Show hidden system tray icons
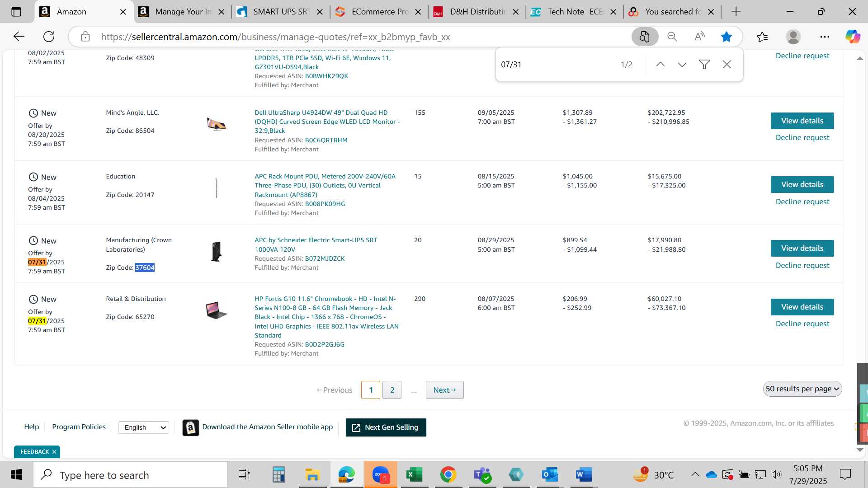Viewport: 868px width, 488px height. click(695, 474)
